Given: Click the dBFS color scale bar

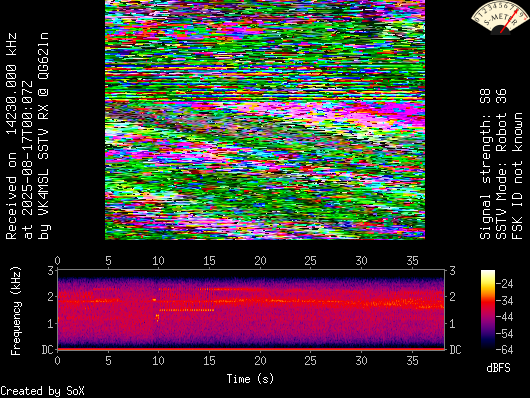Looking at the screenshot, I should pyautogui.click(x=488, y=309).
